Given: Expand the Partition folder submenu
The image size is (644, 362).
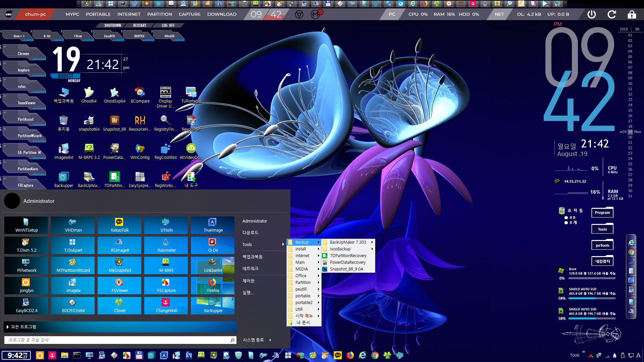Looking at the screenshot, I should tap(304, 283).
